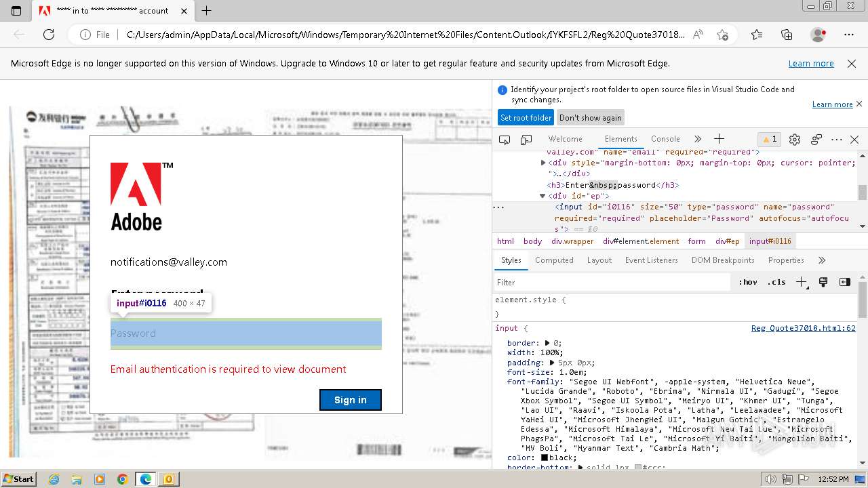Dismiss the Edge unsupported notification bar
Screen dimensions: 868x488
click(852, 64)
